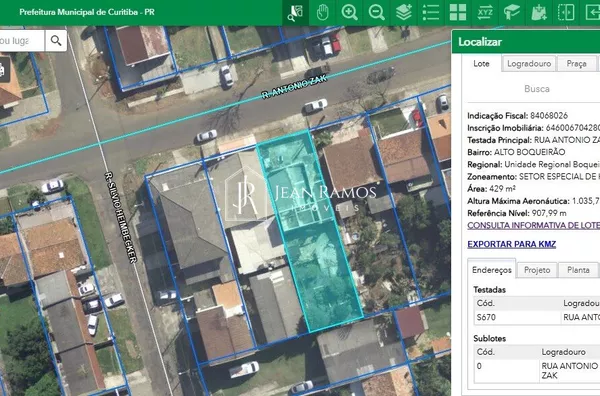Switch to the Logradouro tab

point(529,64)
